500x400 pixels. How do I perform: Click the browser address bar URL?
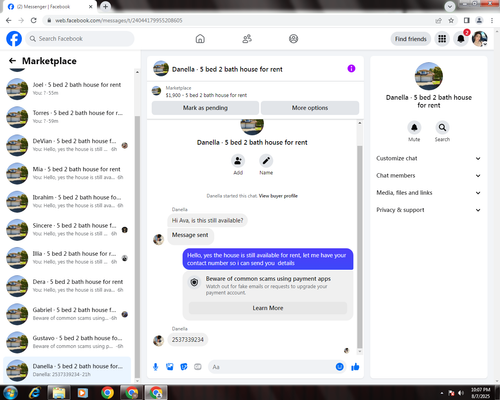point(119,20)
